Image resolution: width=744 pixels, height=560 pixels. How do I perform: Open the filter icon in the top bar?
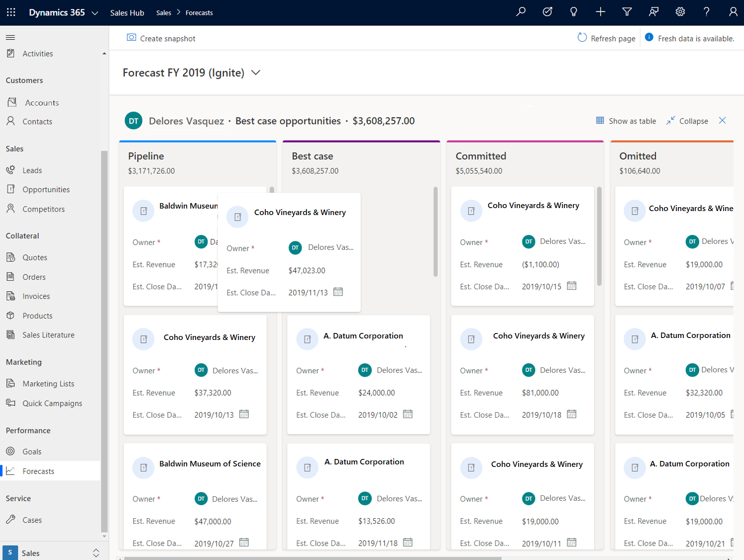tap(627, 12)
